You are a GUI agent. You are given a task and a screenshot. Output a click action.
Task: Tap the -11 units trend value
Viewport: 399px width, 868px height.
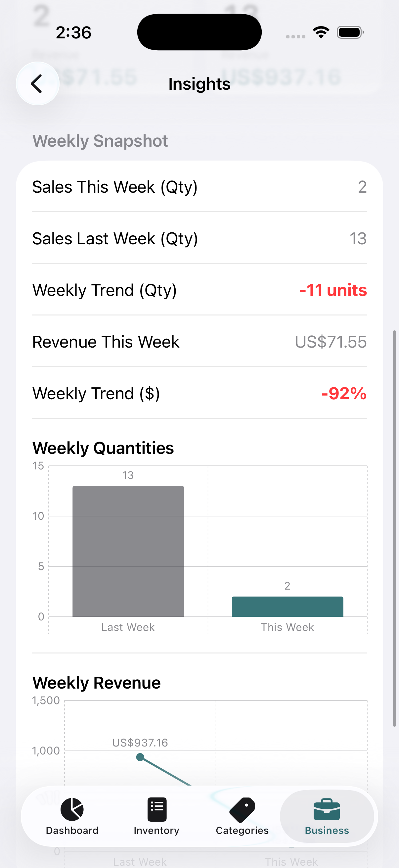tap(333, 290)
